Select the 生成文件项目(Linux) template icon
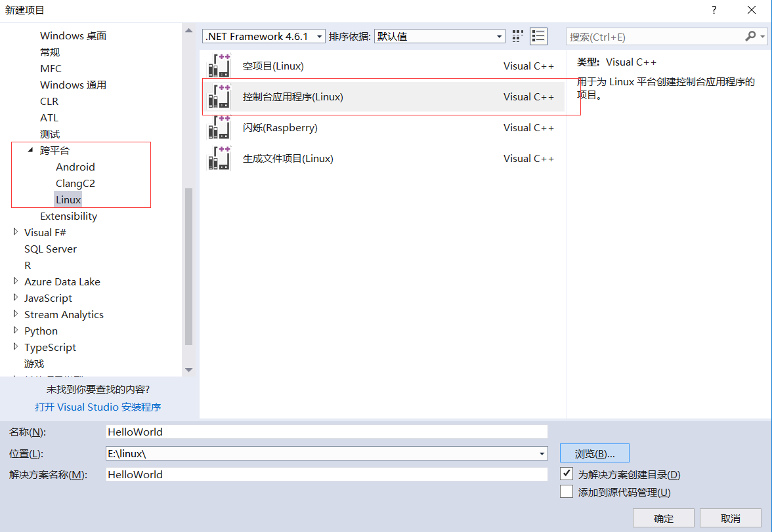This screenshot has height=532, width=772. tap(219, 158)
